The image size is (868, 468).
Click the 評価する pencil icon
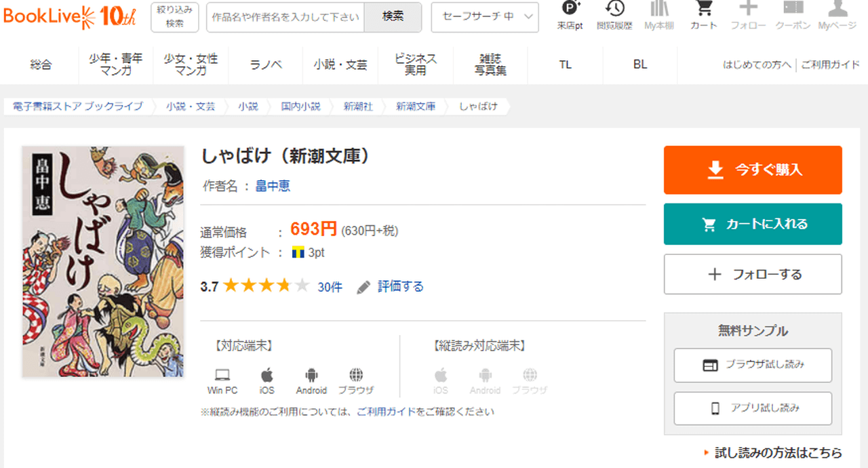[363, 287]
